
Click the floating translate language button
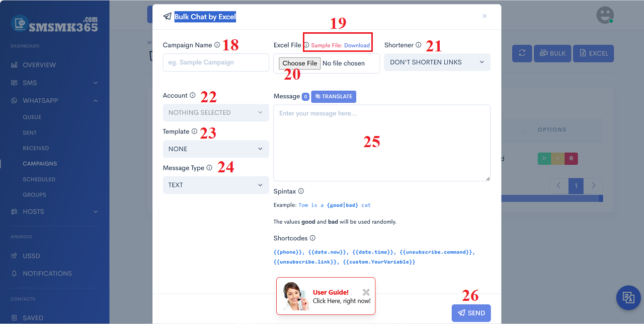coord(628,297)
